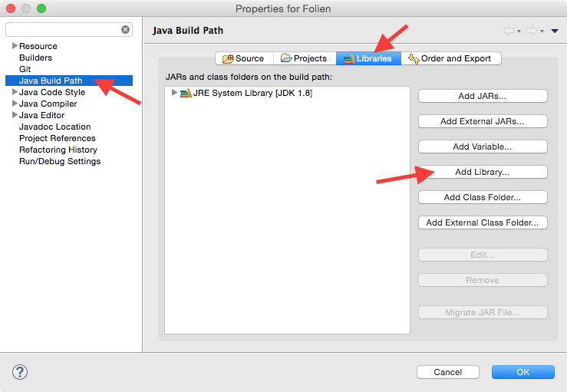Clear the filter text with the X icon

tap(125, 30)
